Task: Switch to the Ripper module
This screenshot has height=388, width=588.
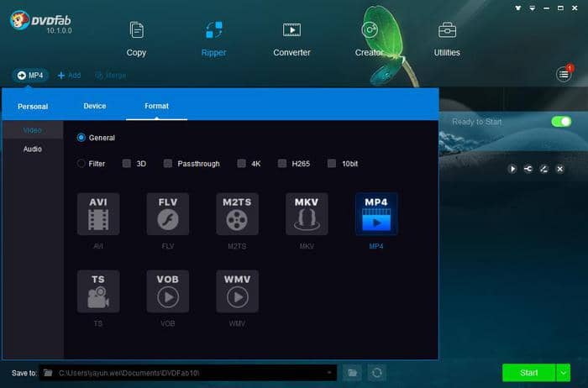Action: point(213,39)
